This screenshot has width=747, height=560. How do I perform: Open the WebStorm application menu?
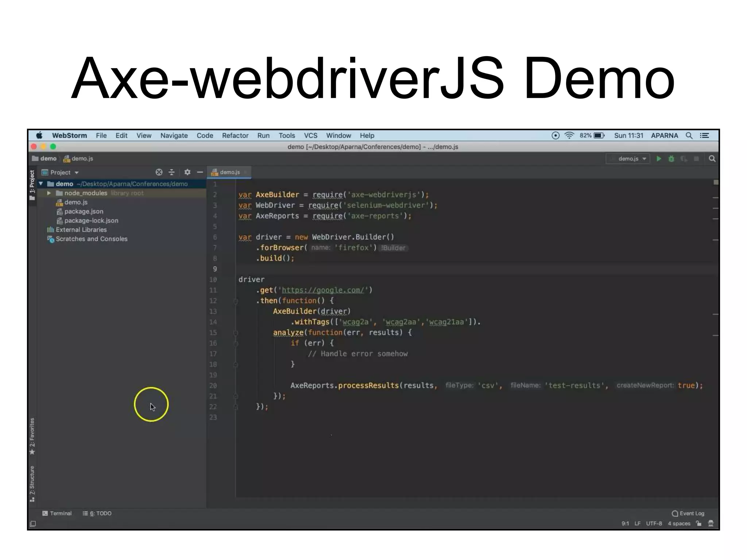click(69, 136)
